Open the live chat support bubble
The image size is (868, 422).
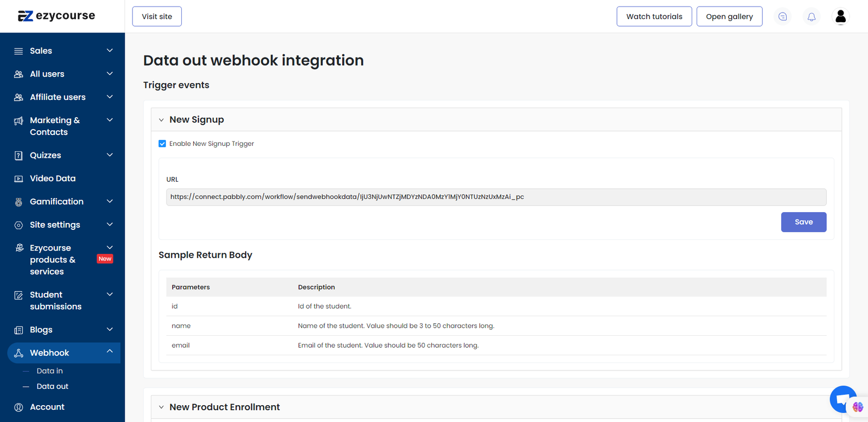point(843,399)
